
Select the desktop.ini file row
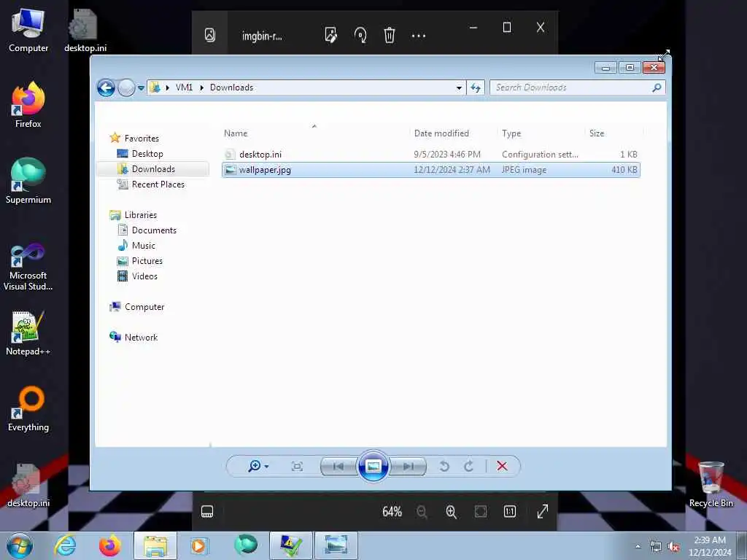click(430, 155)
